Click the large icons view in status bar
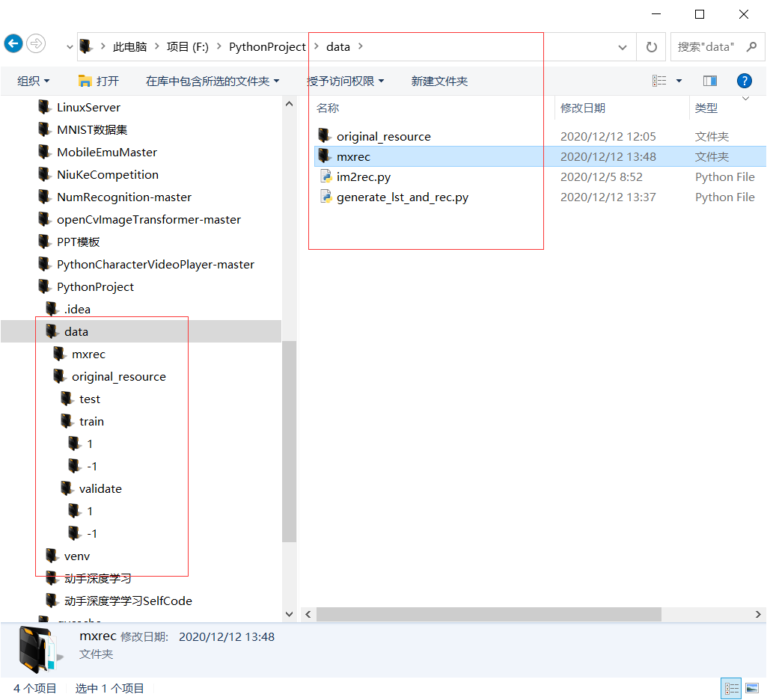 click(752, 688)
